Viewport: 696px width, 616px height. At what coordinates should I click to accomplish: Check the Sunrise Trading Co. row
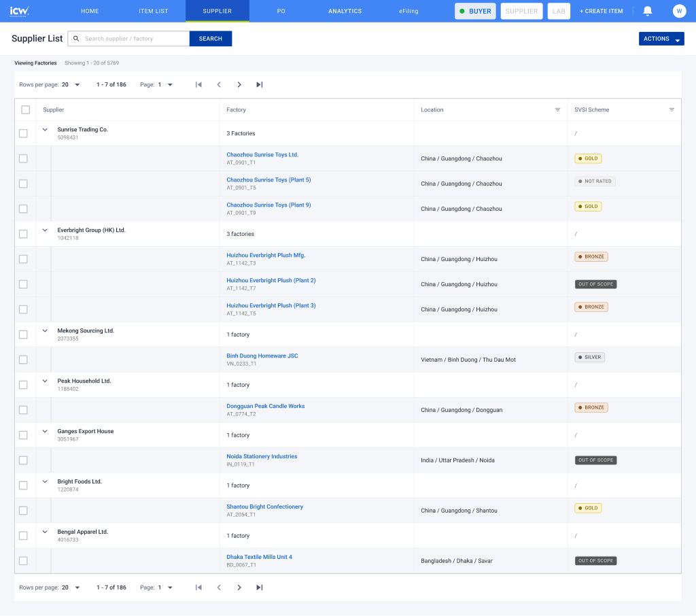[x=23, y=133]
